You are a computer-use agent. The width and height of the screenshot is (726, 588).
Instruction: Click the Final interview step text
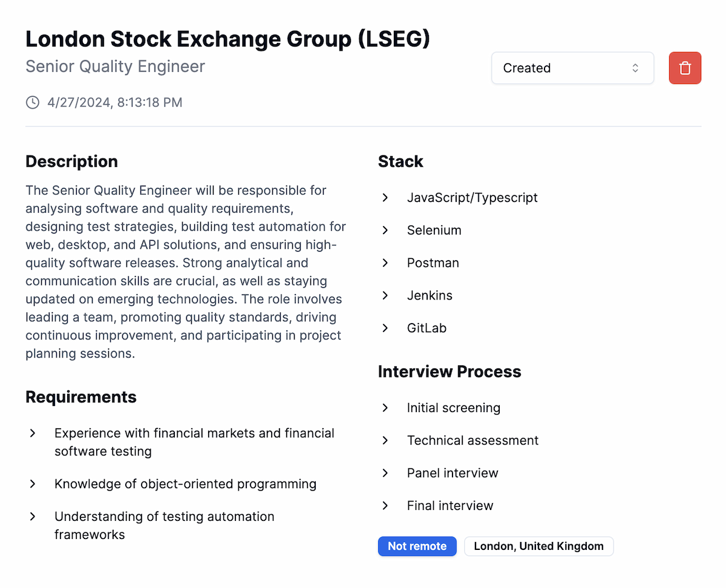click(451, 506)
